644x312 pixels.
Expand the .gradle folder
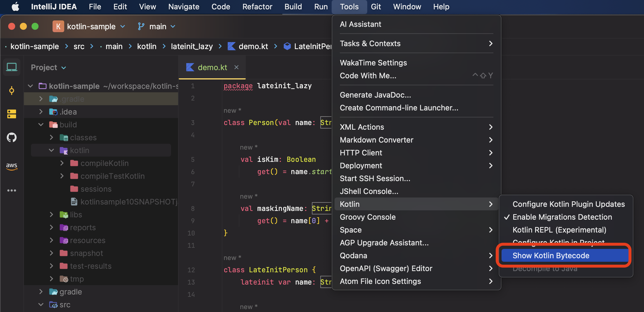pos(41,99)
